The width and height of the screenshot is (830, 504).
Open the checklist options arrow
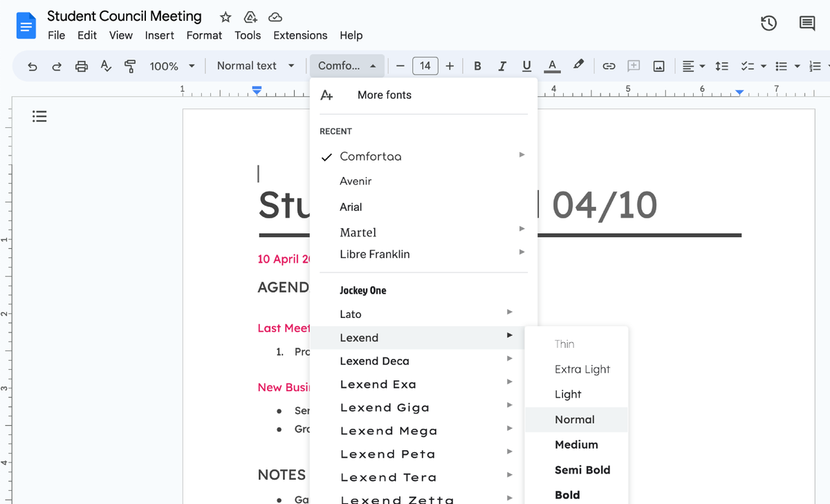(764, 66)
